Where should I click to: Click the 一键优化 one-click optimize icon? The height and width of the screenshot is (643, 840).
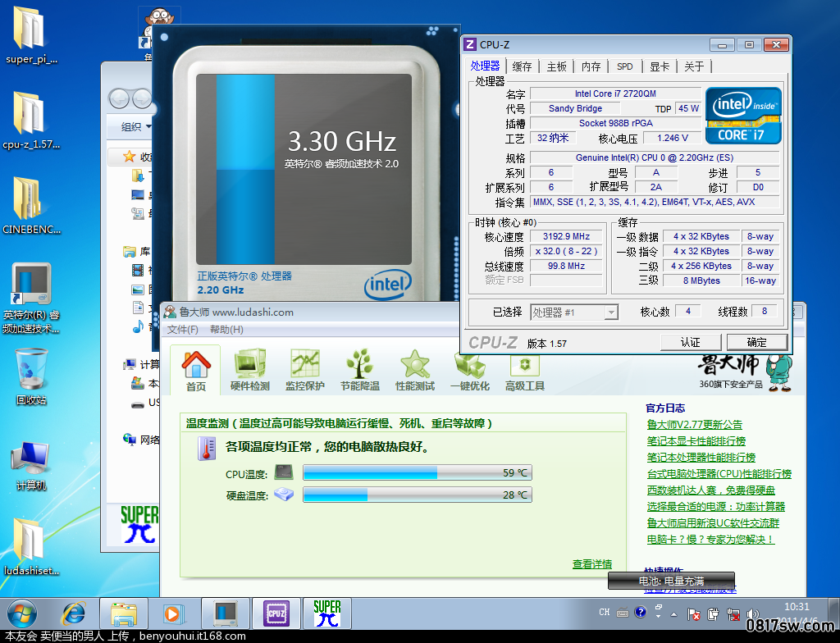point(469,370)
